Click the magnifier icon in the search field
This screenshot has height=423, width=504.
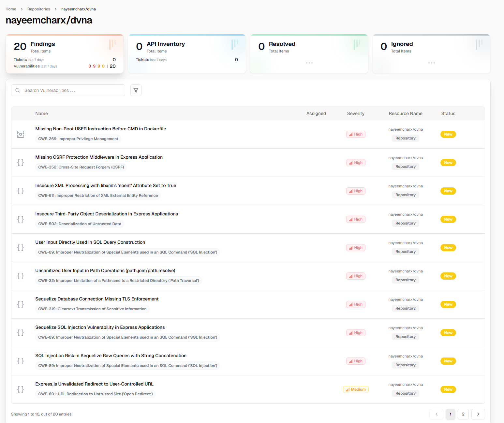pos(18,90)
